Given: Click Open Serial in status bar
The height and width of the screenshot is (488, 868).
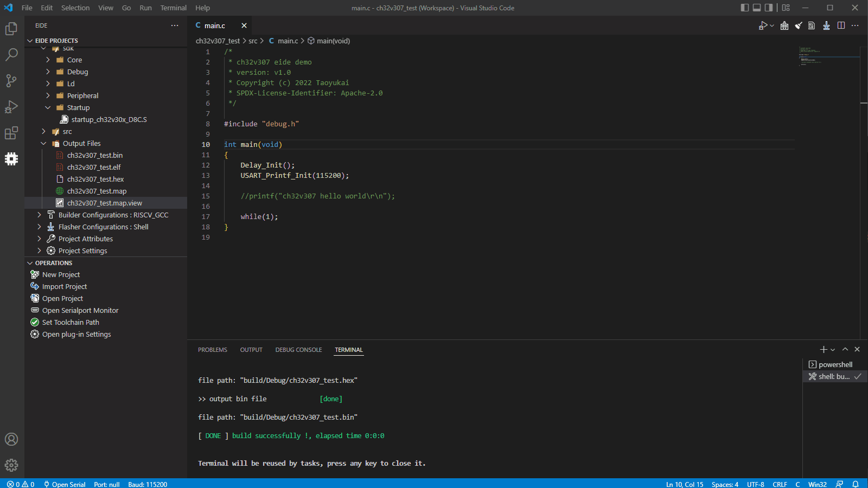Looking at the screenshot, I should 65,484.
